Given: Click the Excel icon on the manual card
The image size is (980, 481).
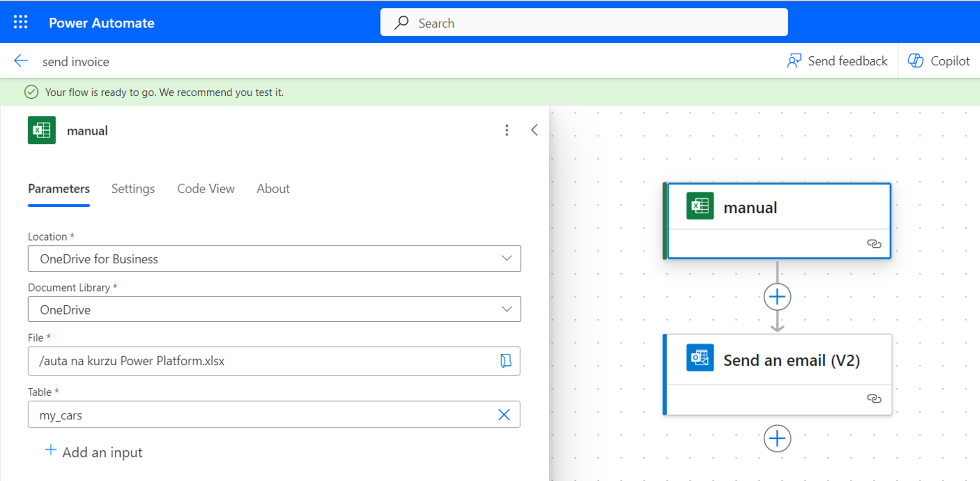Looking at the screenshot, I should coord(700,206).
